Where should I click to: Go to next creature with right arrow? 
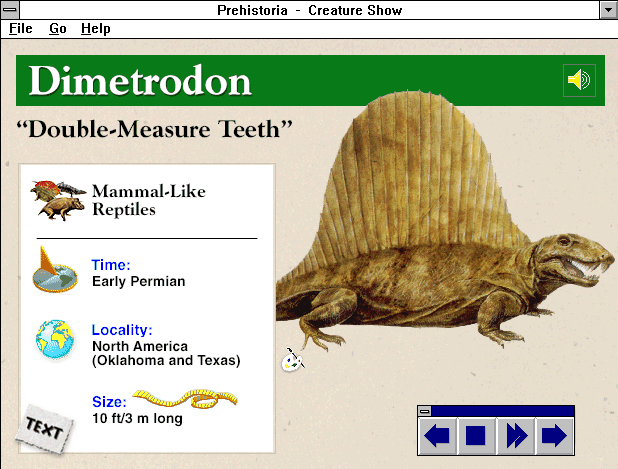click(554, 436)
